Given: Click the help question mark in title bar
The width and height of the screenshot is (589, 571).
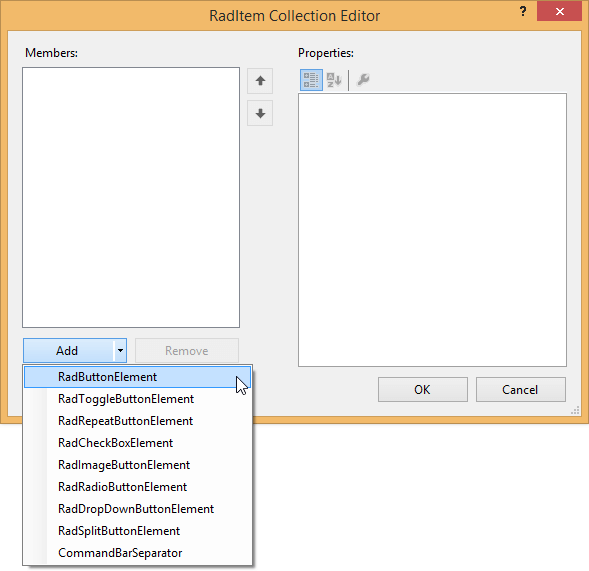Looking at the screenshot, I should 523,12.
